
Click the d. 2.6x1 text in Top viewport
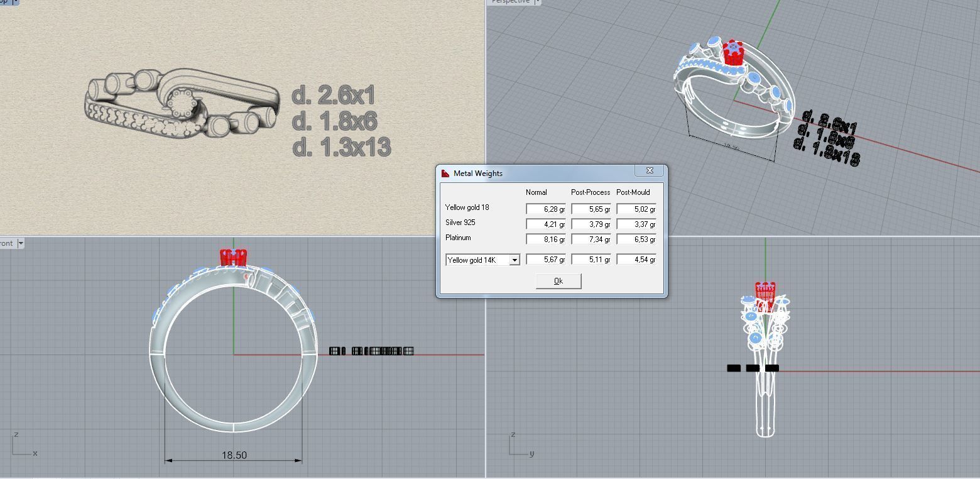(x=334, y=96)
